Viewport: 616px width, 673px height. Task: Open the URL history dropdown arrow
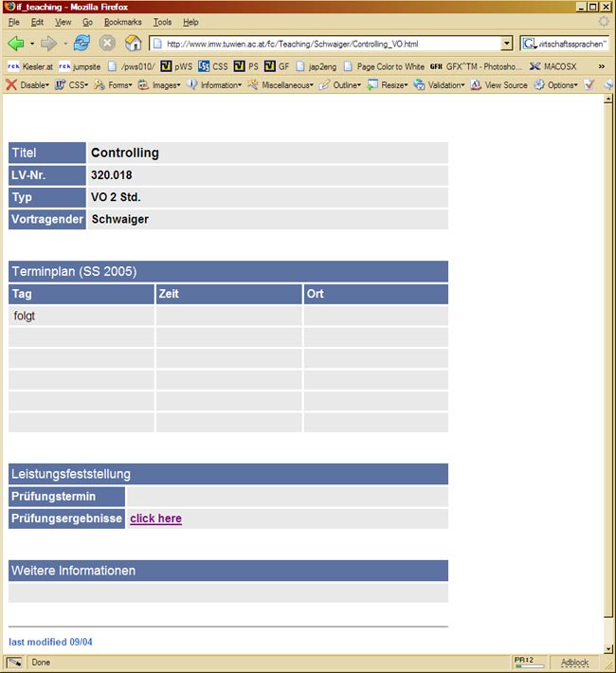coord(506,44)
